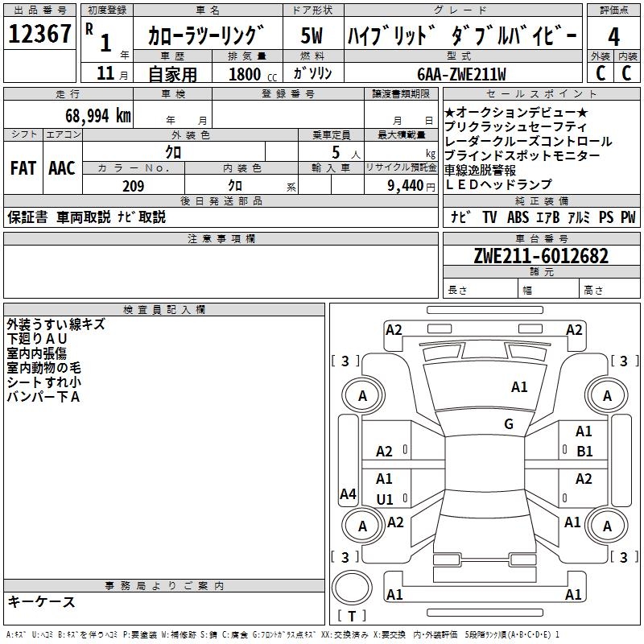Click ナビ in genuine equipment row
This screenshot has width=644, height=644.
[x=460, y=217]
